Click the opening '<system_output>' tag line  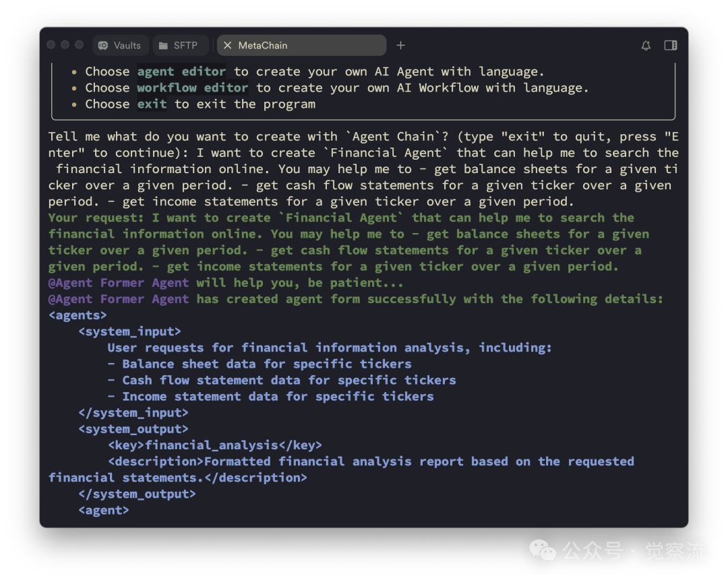[133, 429]
